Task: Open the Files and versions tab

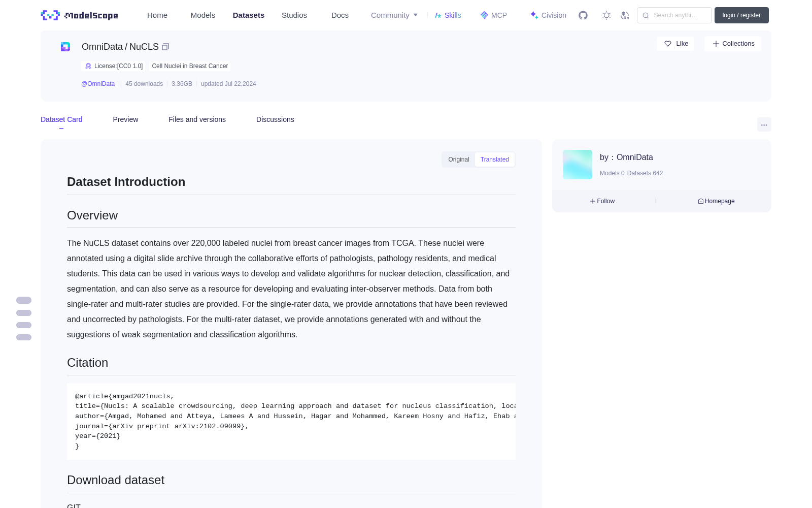Action: 197,119
